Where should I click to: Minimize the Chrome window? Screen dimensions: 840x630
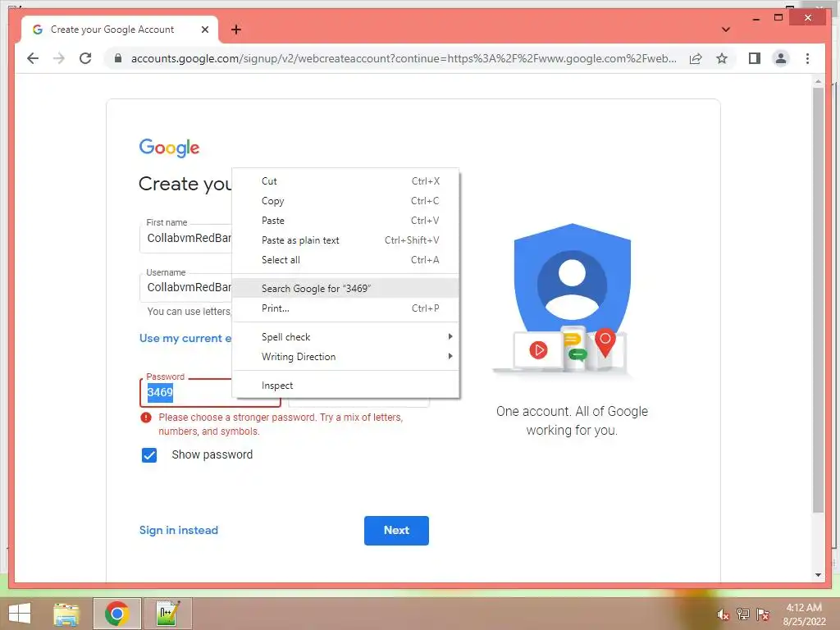point(756,18)
